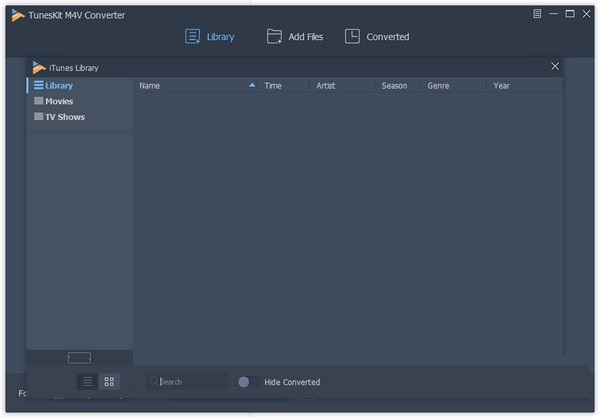Click the TV Shows category icon
The width and height of the screenshot is (600, 418).
(x=39, y=116)
